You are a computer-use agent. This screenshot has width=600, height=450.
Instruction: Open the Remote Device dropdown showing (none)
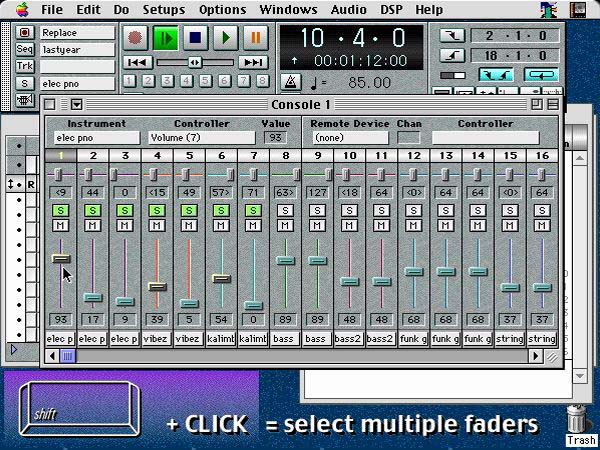[x=350, y=138]
